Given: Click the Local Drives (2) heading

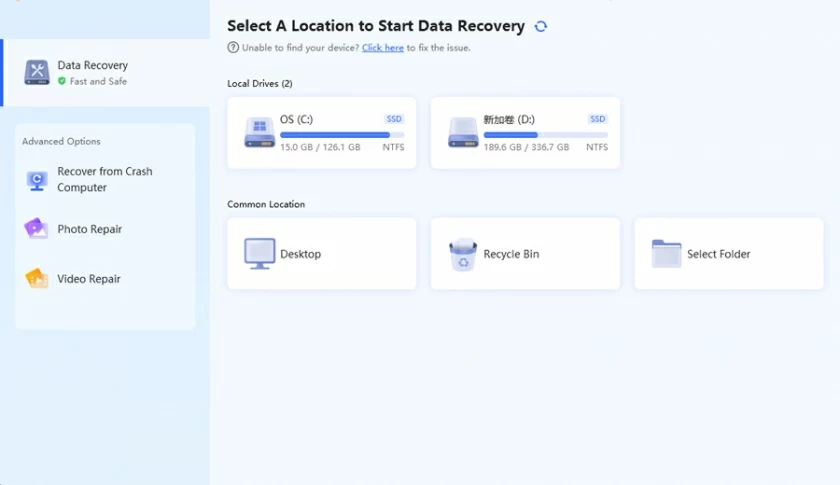Looking at the screenshot, I should (x=260, y=84).
